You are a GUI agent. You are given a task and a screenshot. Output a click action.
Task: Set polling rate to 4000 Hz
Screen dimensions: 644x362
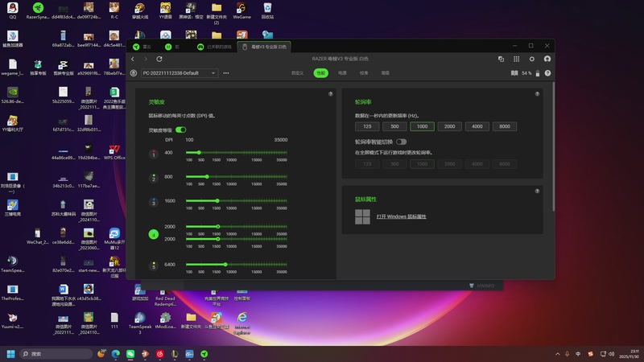click(x=477, y=126)
